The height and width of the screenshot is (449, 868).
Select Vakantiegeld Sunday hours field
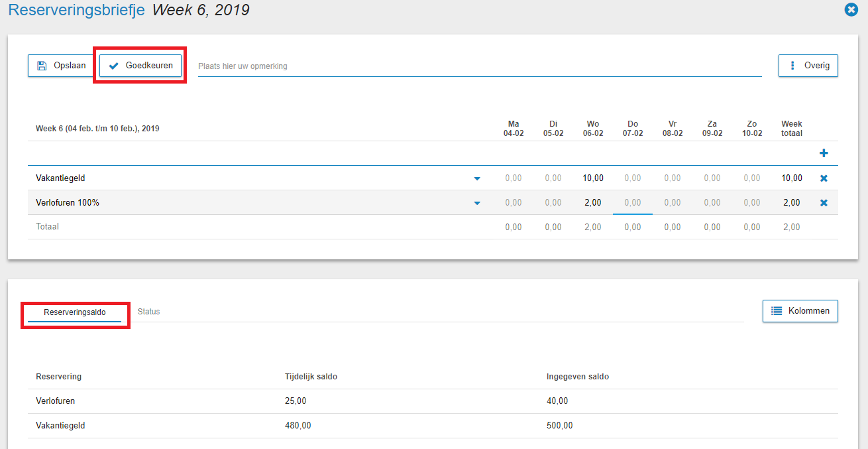click(752, 178)
